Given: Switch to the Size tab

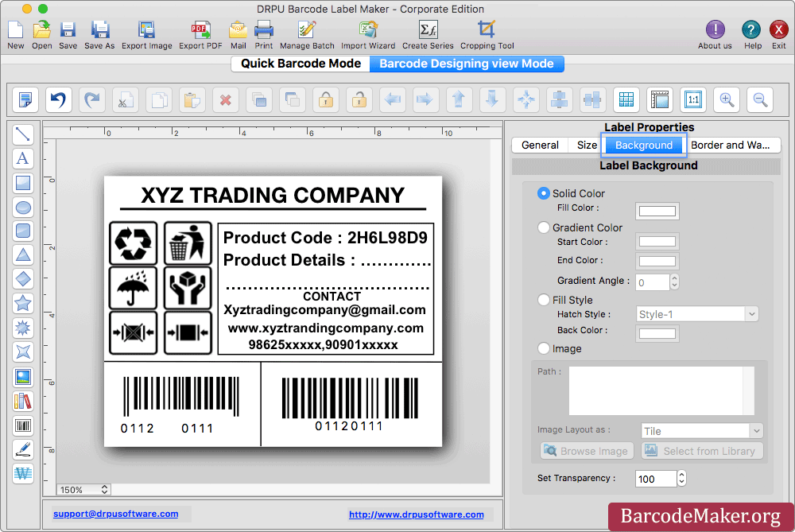Looking at the screenshot, I should (x=587, y=145).
